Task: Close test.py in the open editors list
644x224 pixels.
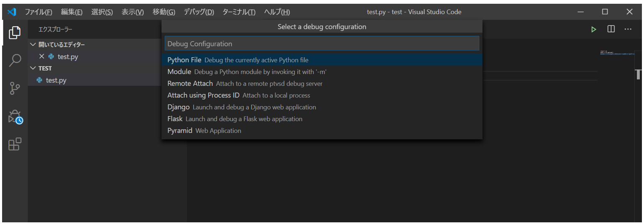Action: click(41, 56)
